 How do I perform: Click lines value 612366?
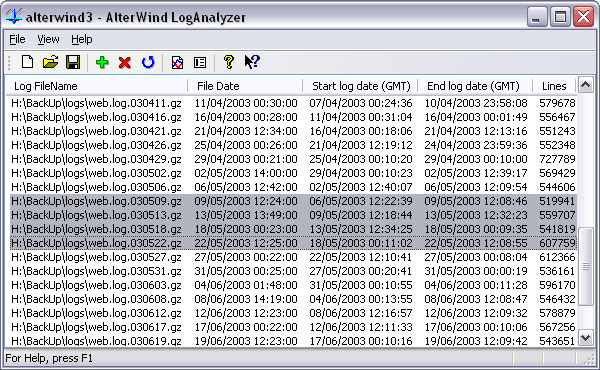(x=557, y=257)
